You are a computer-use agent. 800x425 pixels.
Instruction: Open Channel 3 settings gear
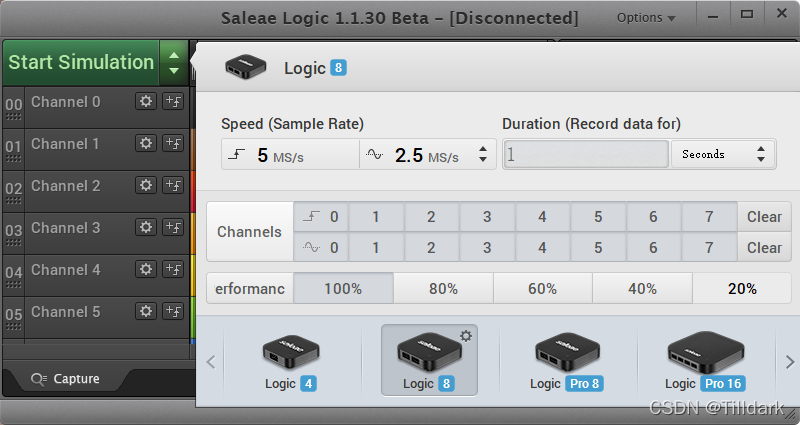146,227
